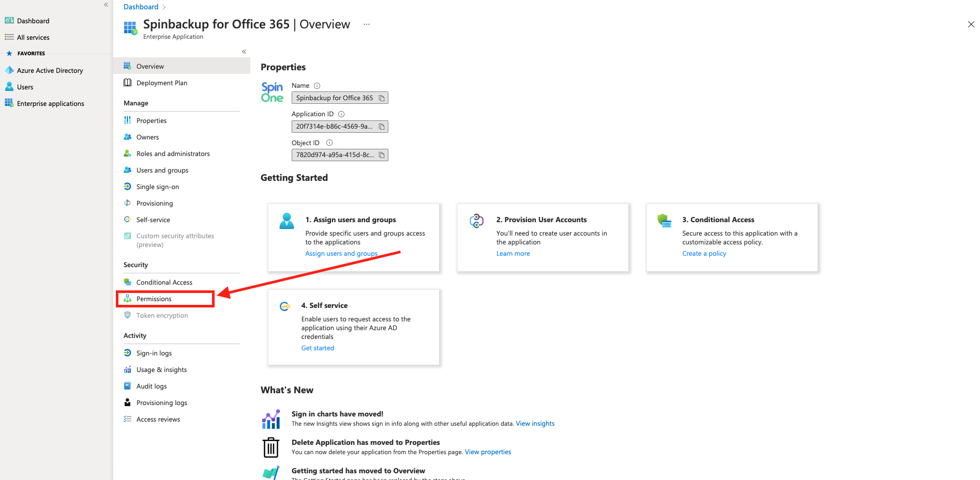This screenshot has height=480, width=980.
Task: Click the Application ID text field
Action: 334,127
